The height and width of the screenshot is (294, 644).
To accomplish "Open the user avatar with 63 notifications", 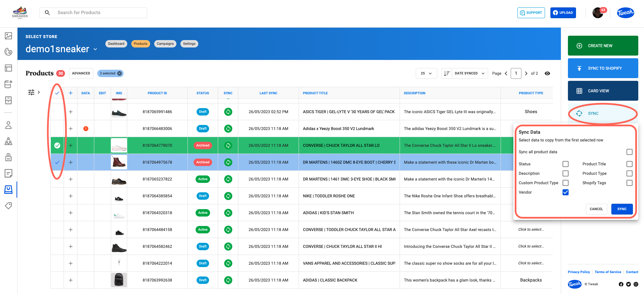I will (598, 13).
